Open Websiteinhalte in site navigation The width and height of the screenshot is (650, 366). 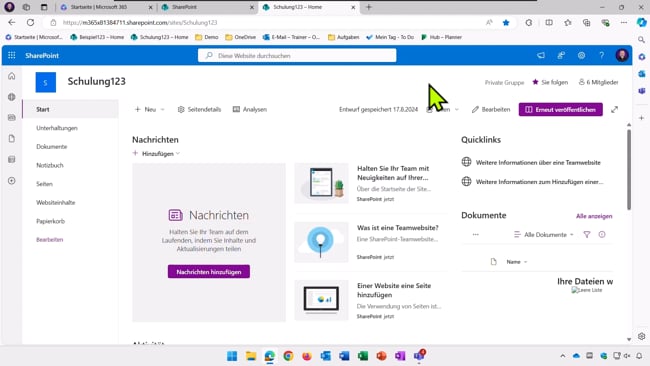tap(56, 203)
